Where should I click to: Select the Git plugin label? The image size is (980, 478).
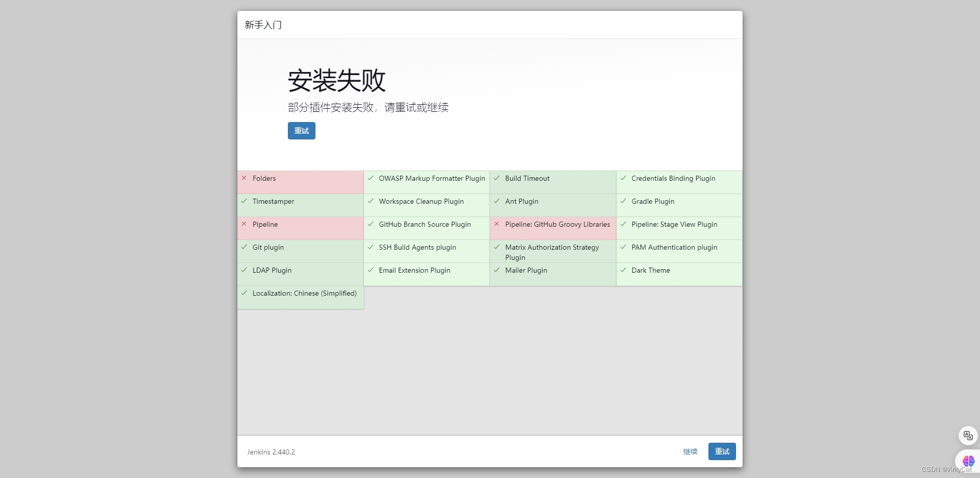tap(268, 247)
